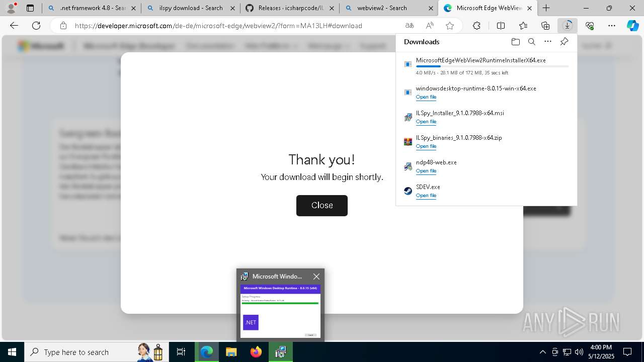Viewport: 644px width, 362px height.
Task: Open file link for ILSpy_Installer msi
Action: point(426,122)
